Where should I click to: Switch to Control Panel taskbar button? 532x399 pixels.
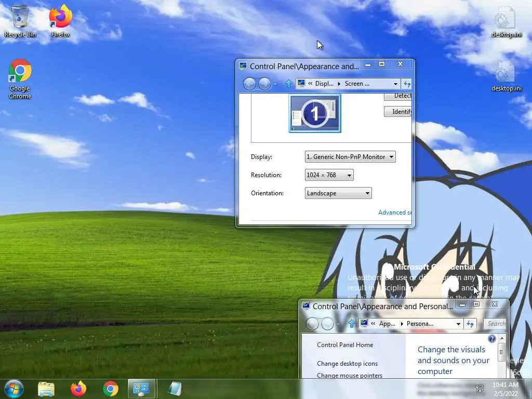(141, 389)
